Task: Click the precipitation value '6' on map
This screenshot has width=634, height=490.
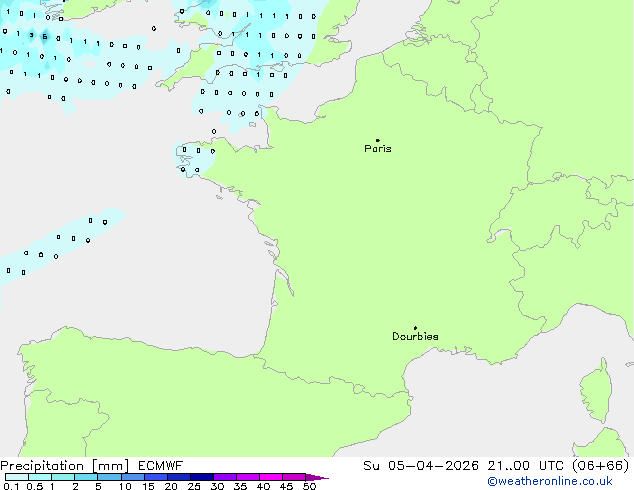Action: (x=45, y=37)
